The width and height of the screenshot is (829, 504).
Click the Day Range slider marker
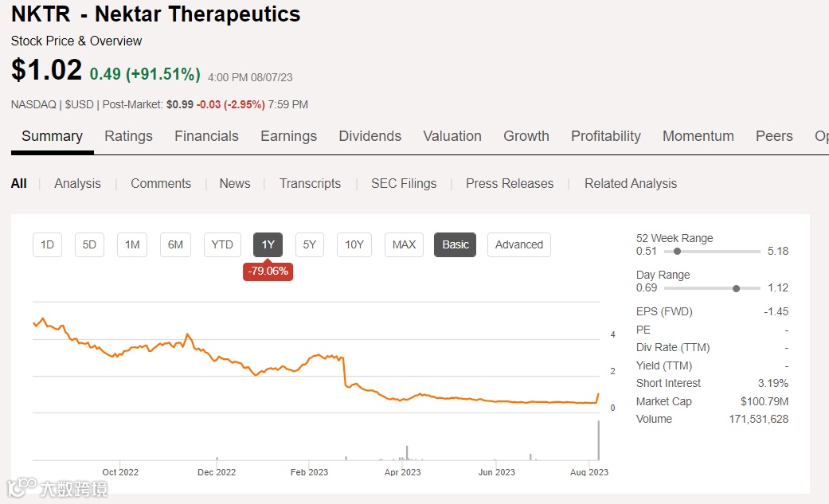pyautogui.click(x=736, y=287)
